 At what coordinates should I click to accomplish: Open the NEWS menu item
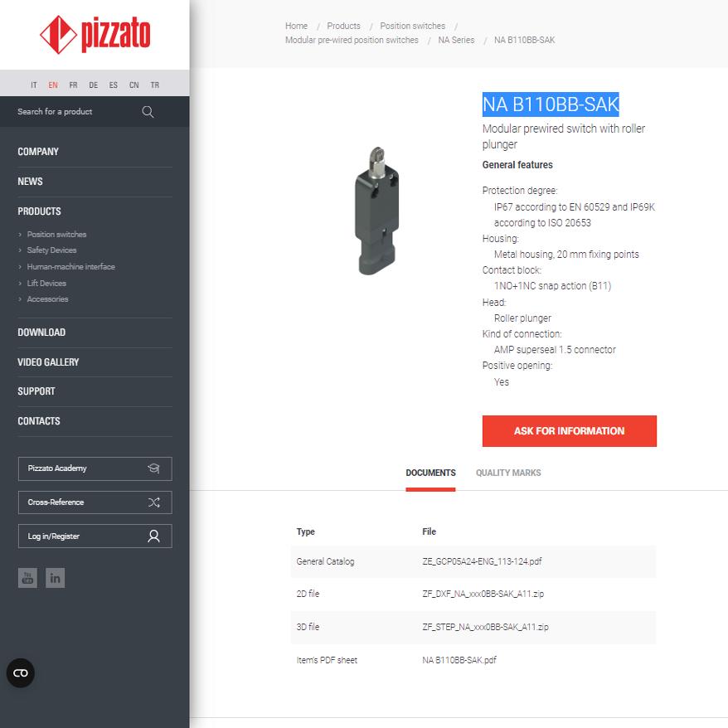point(30,182)
